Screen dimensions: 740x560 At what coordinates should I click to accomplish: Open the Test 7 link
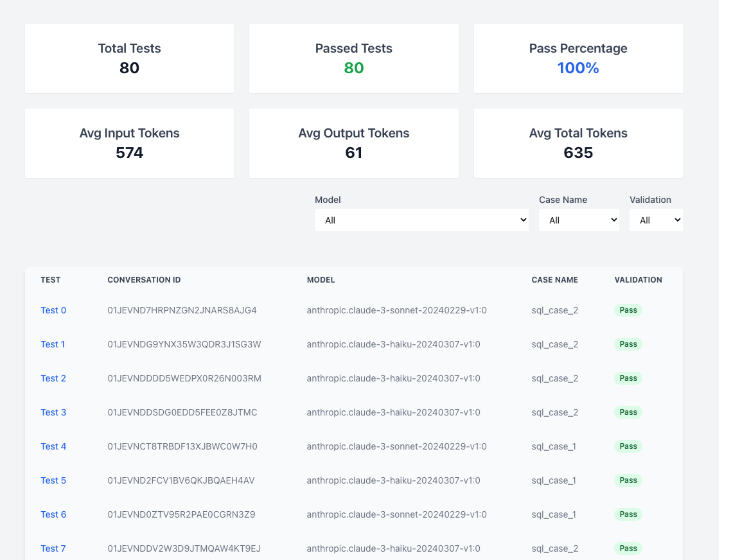[53, 548]
